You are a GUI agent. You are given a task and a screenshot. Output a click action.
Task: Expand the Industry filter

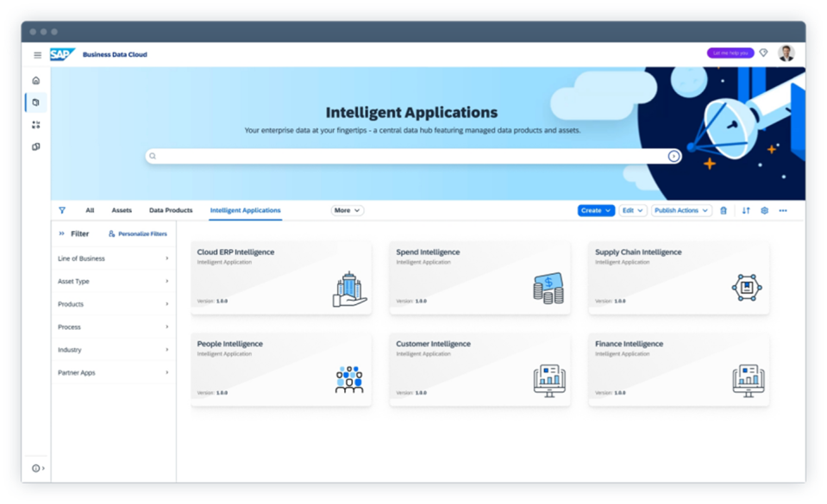[113, 350]
